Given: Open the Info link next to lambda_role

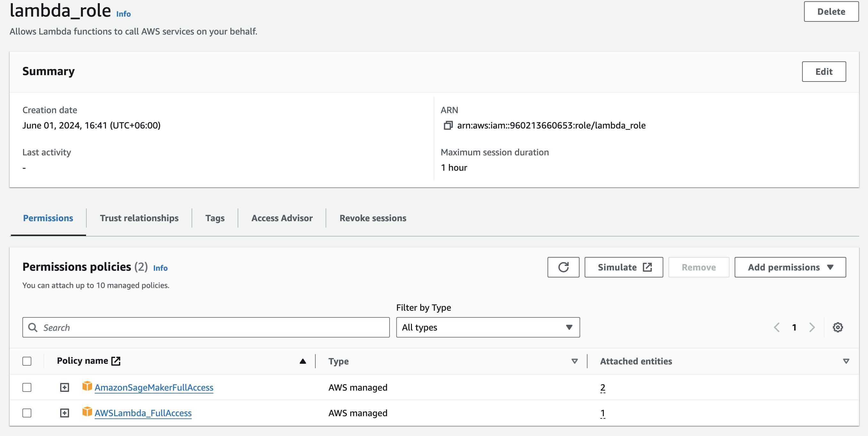Looking at the screenshot, I should point(123,14).
